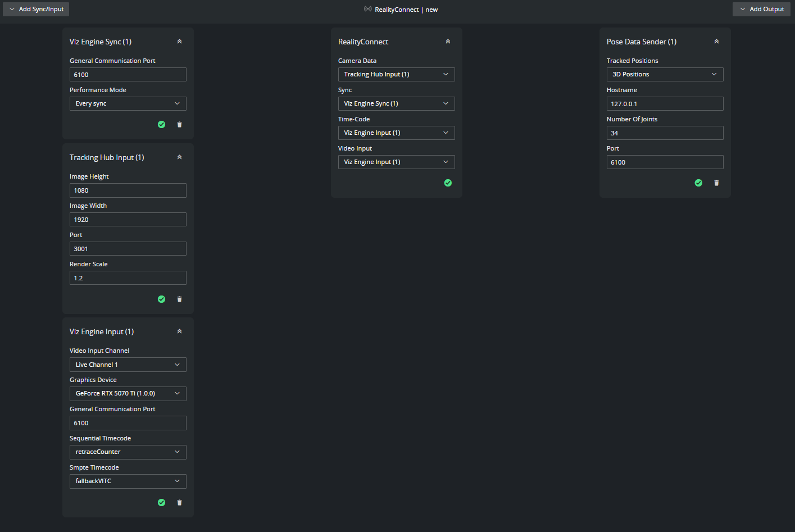This screenshot has width=795, height=532.
Task: Click the Hostname input field
Action: click(x=665, y=104)
